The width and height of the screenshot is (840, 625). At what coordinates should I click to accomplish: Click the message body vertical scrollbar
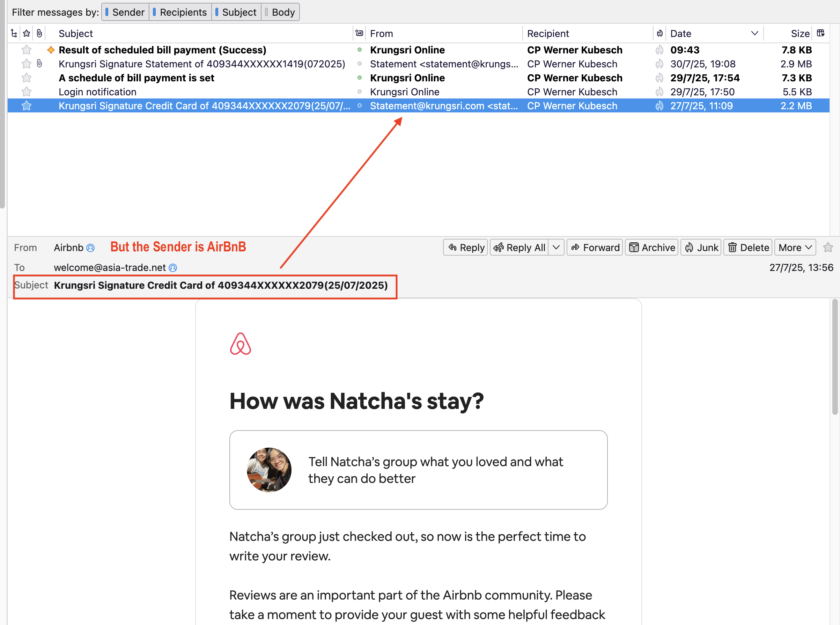(835, 357)
